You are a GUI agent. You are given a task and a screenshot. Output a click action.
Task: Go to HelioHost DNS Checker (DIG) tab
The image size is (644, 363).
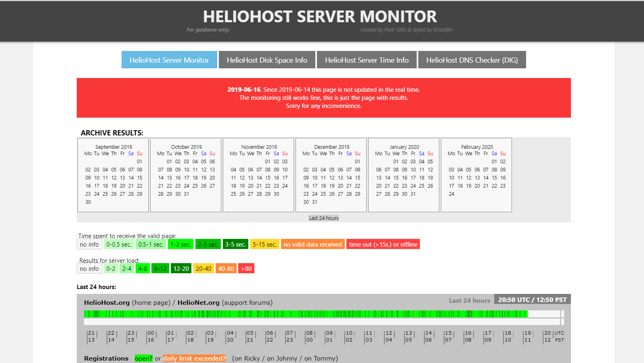click(472, 60)
